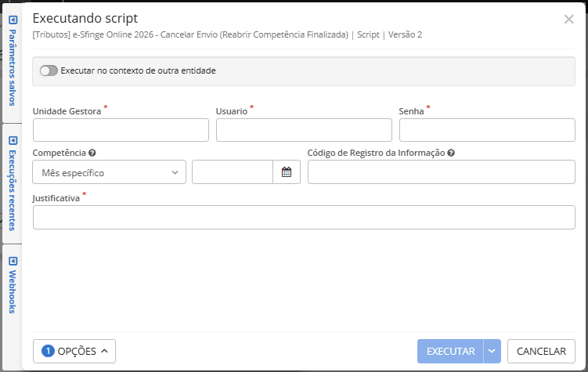588x372 pixels.
Task: Click help icon beside Código de Registro
Action: (452, 153)
